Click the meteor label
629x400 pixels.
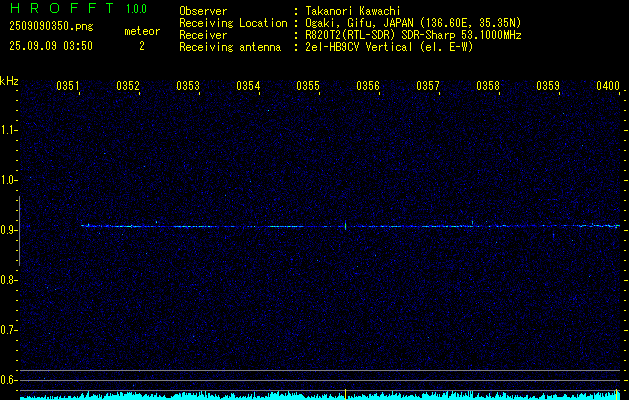click(x=142, y=31)
